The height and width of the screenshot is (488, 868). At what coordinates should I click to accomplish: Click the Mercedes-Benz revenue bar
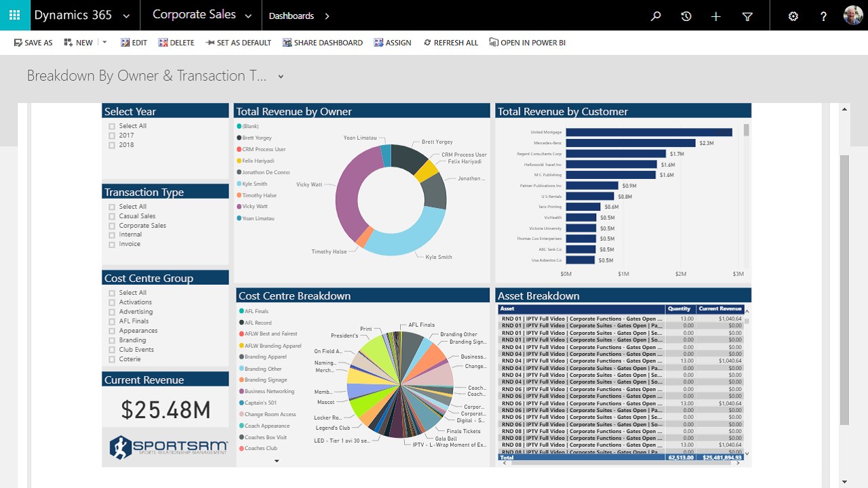631,143
